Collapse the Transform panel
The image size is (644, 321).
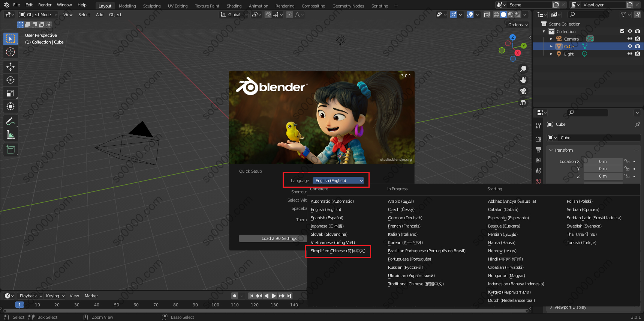point(551,150)
